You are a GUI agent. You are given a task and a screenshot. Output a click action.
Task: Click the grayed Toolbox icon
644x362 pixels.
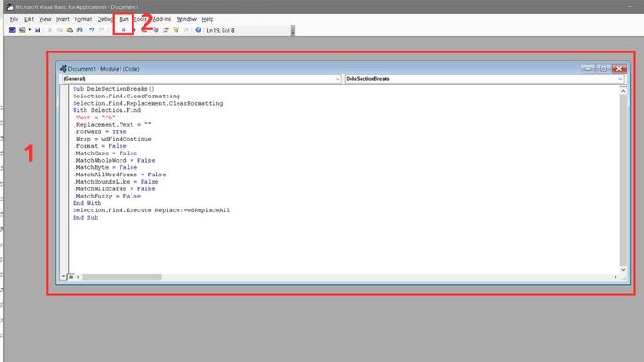186,30
